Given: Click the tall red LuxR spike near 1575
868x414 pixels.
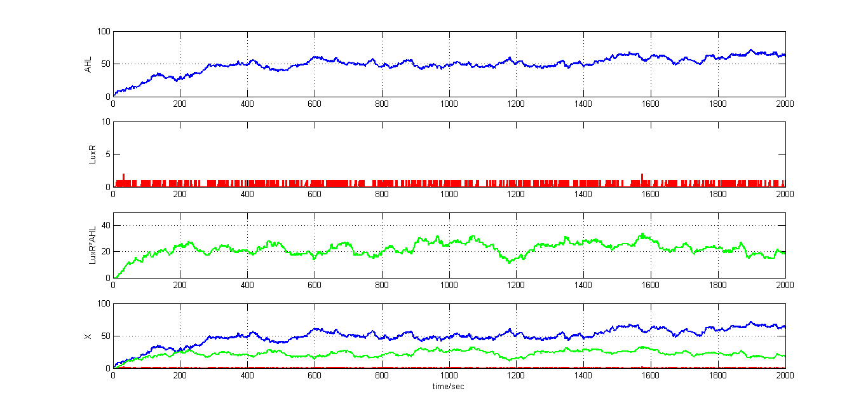Looking at the screenshot, I should point(642,178).
